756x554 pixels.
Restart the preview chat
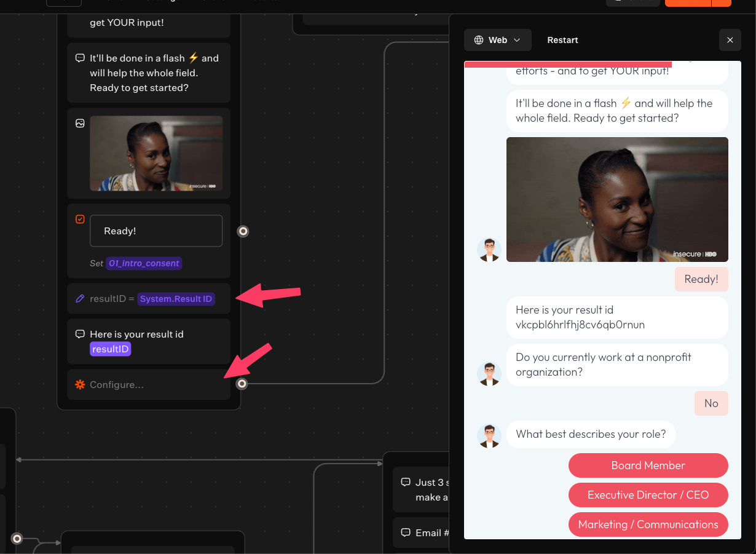point(562,40)
